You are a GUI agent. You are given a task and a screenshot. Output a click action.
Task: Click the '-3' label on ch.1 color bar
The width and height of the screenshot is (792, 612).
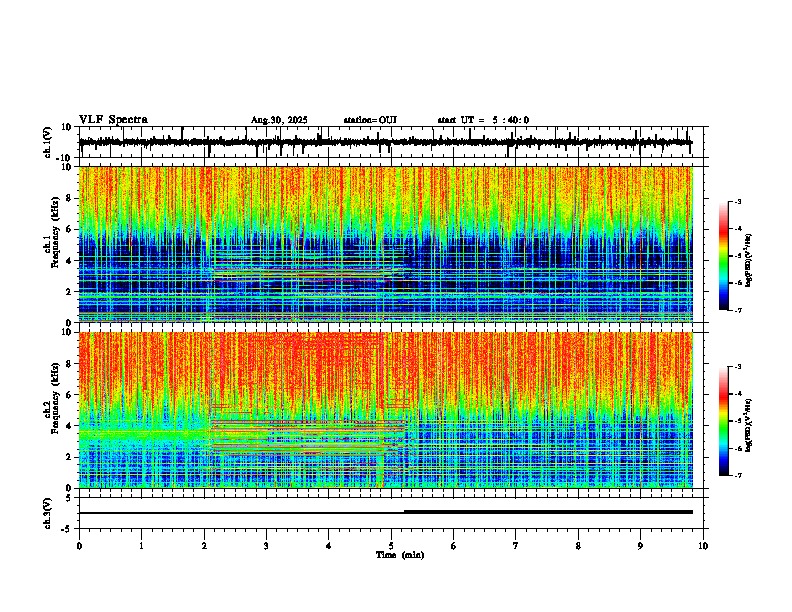737,202
